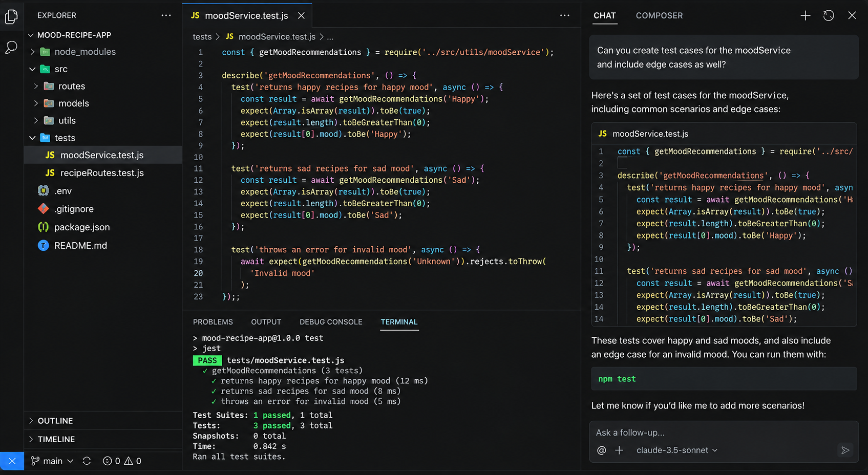Click the @ mention icon in chat input
This screenshot has width=868, height=475.
tap(602, 450)
